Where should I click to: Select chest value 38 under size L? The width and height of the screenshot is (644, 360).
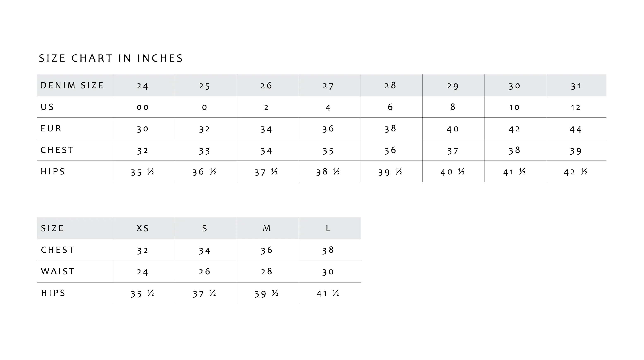tap(330, 250)
